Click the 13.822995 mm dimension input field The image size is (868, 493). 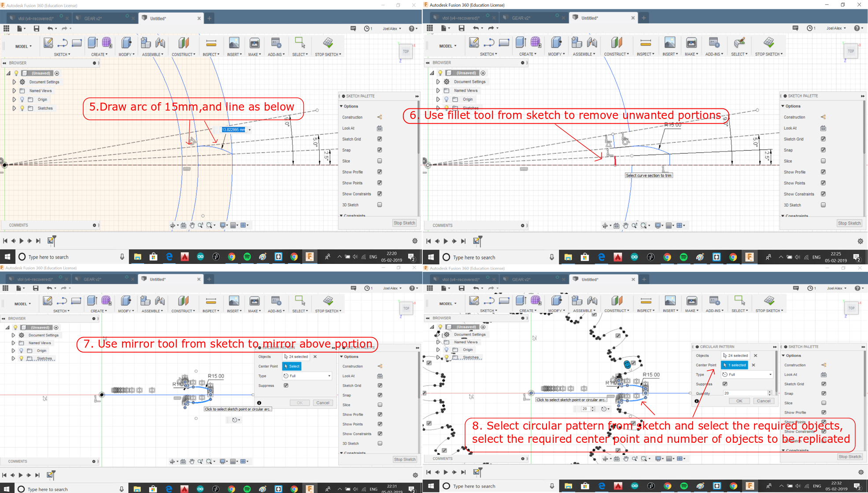(x=233, y=130)
